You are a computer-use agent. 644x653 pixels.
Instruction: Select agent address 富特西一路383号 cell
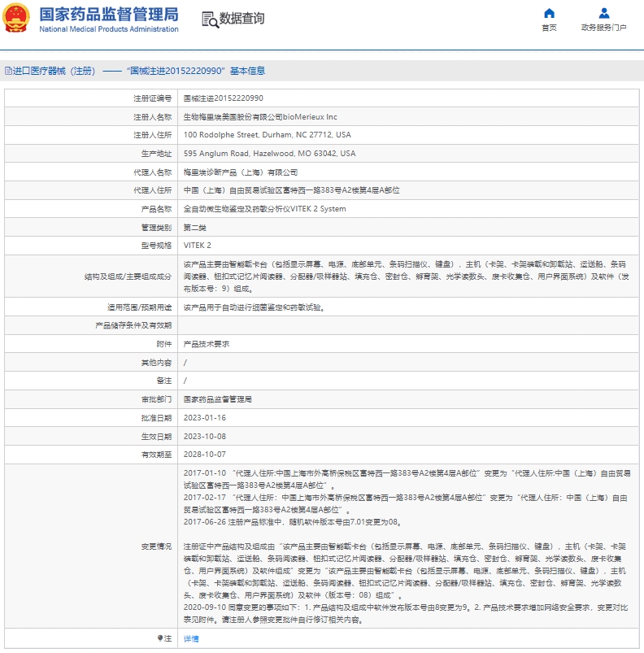tap(408, 190)
